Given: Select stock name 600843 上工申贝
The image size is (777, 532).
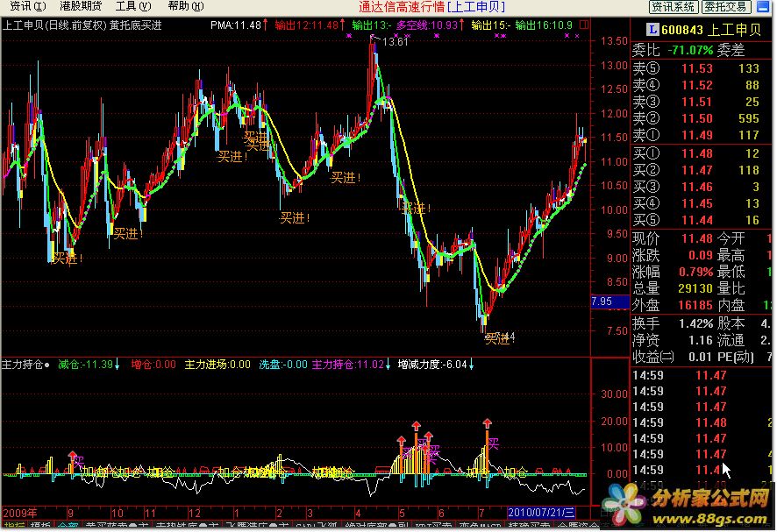Looking at the screenshot, I should pos(711,30).
